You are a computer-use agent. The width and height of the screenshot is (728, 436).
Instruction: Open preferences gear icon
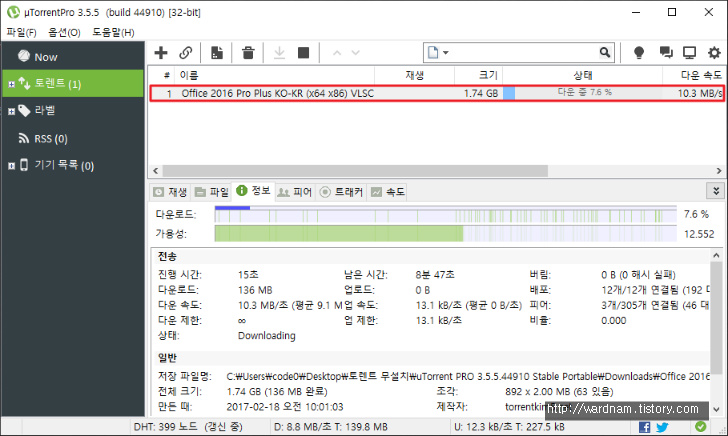click(x=714, y=52)
